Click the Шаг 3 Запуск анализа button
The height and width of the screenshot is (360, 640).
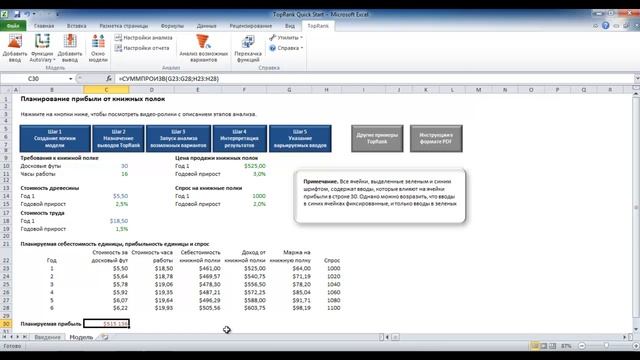pos(178,138)
